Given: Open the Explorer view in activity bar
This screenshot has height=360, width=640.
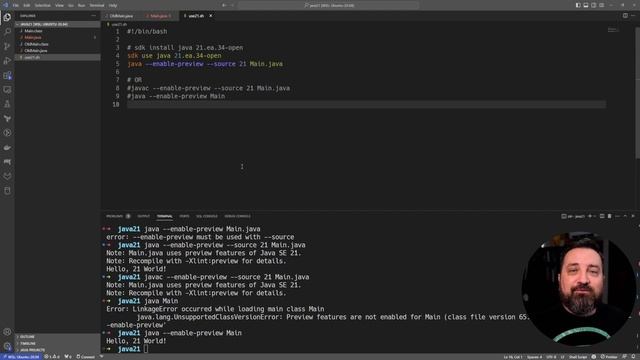Looking at the screenshot, I should click(x=7, y=17).
